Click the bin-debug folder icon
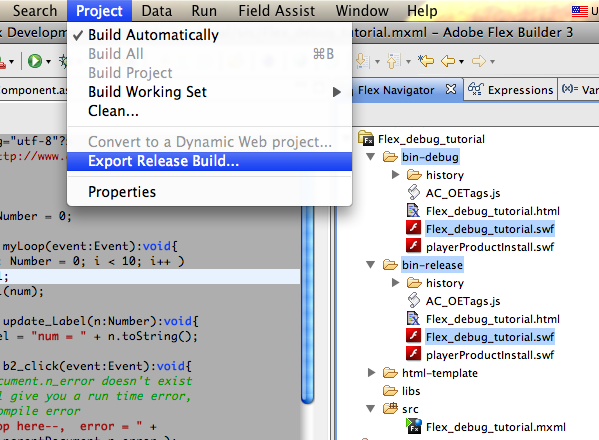The width and height of the screenshot is (599, 440). [390, 156]
